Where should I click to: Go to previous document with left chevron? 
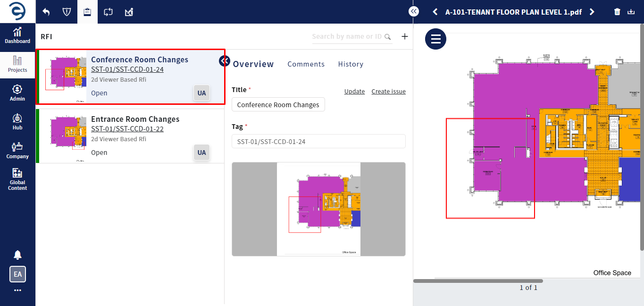click(435, 12)
